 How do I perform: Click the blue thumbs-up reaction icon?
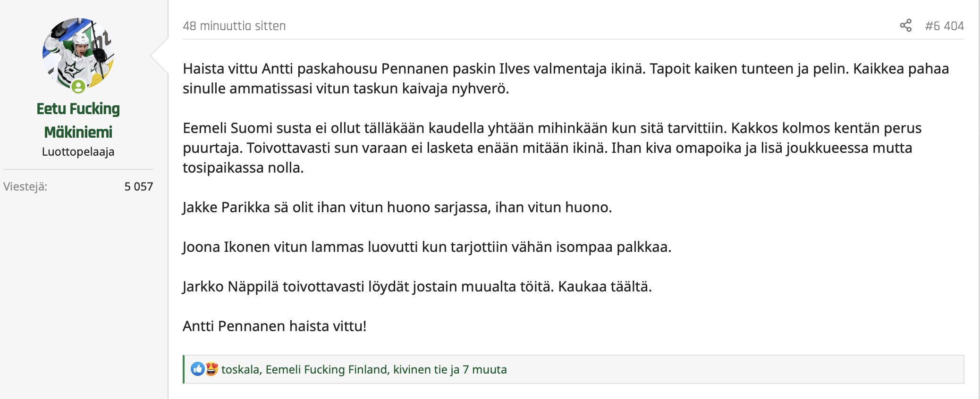(197, 369)
